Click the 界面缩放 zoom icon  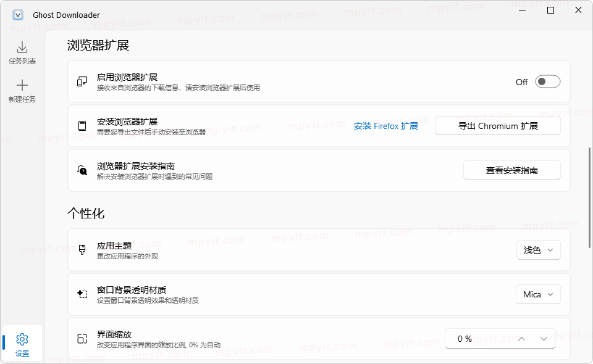82,339
